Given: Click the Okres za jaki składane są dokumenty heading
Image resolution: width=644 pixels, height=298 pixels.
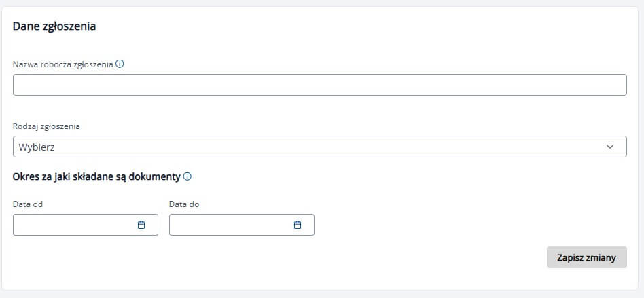Looking at the screenshot, I should coord(96,177).
